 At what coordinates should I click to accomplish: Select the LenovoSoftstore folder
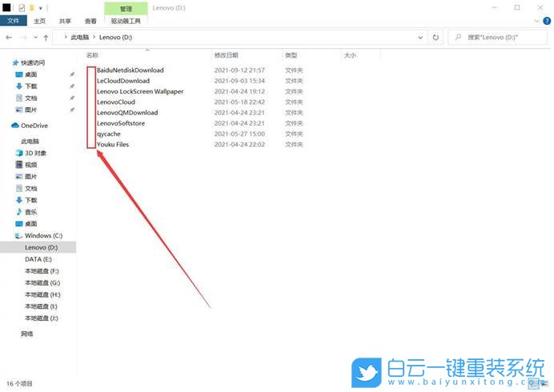coord(121,123)
